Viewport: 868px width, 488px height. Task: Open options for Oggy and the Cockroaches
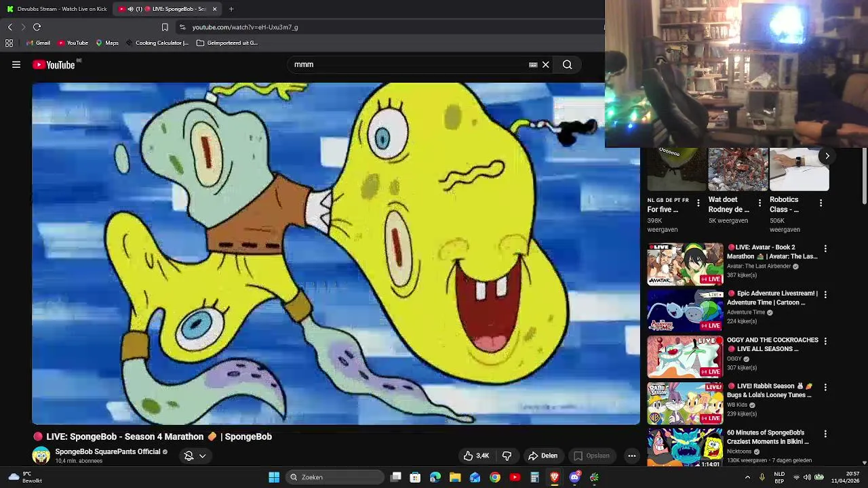click(825, 341)
